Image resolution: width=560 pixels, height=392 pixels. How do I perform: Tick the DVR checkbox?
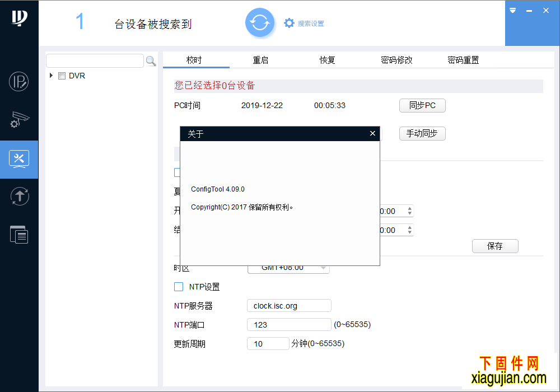[62, 76]
